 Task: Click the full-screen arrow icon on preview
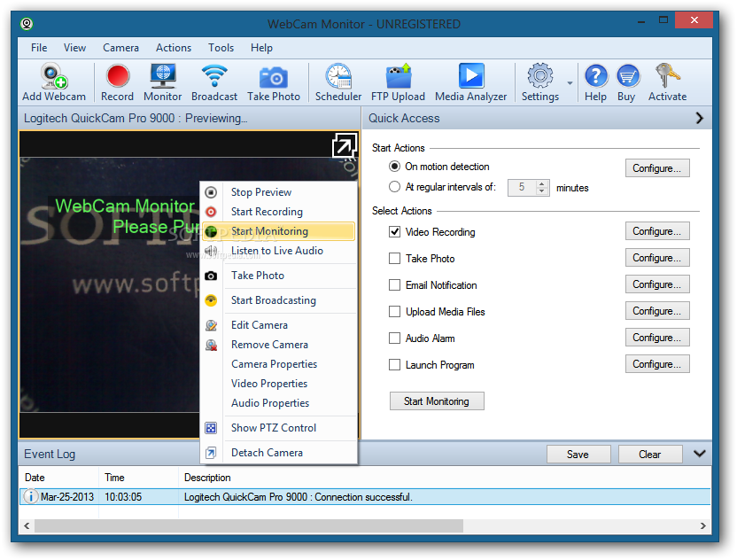point(344,145)
